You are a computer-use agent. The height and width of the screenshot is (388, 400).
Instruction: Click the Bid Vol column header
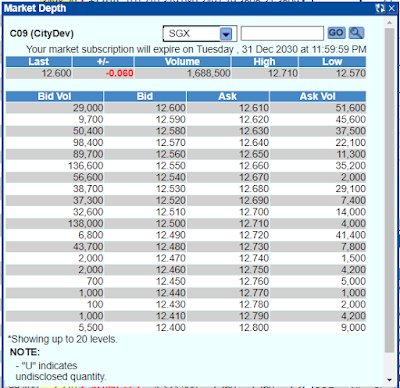[54, 96]
